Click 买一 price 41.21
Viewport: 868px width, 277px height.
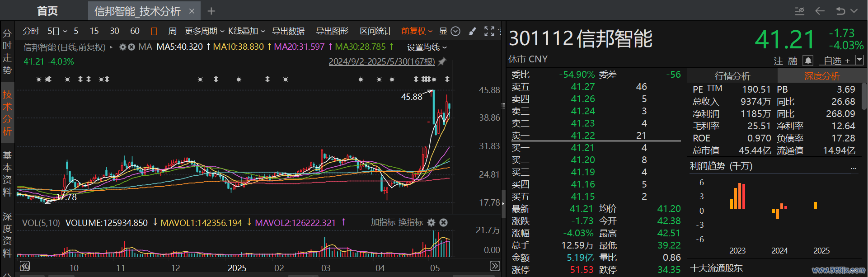coord(582,148)
